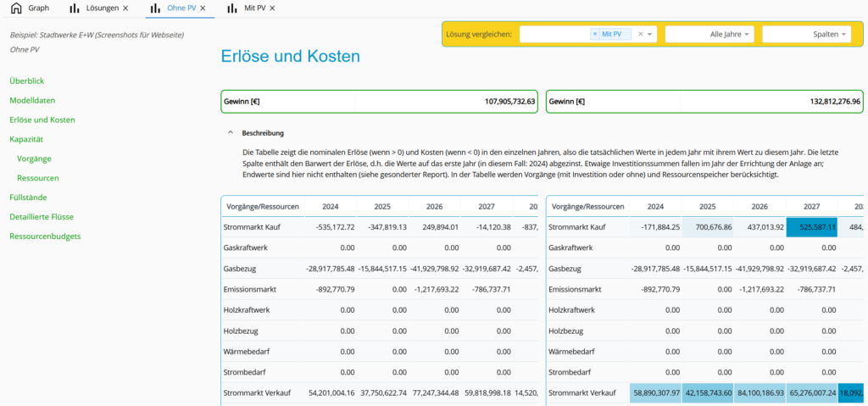
Task: Click the cell 249,894.01 in left table
Action: click(x=436, y=227)
